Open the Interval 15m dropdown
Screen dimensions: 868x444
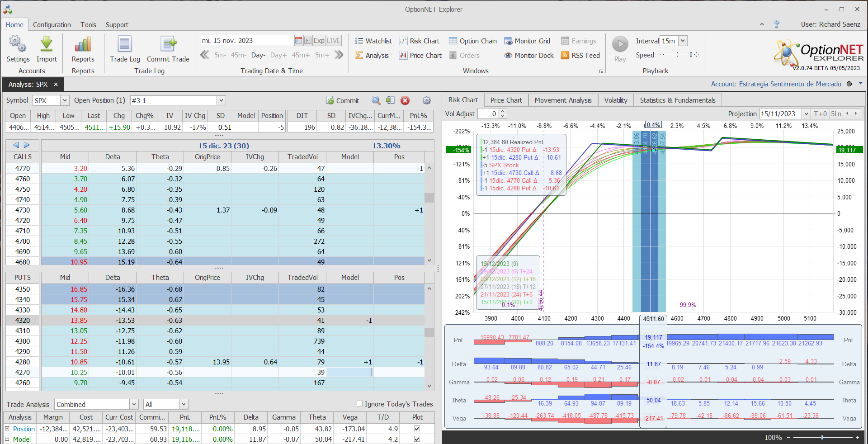point(683,41)
